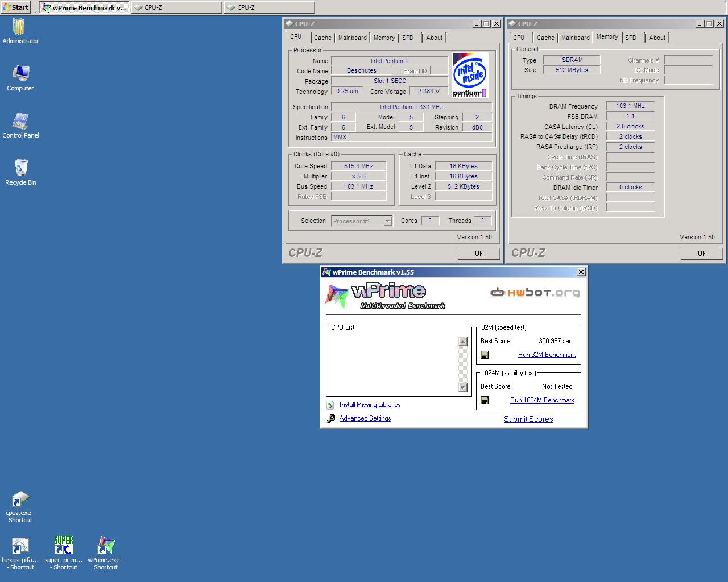Click the Submit Scores link
The image size is (728, 582).
(528, 419)
